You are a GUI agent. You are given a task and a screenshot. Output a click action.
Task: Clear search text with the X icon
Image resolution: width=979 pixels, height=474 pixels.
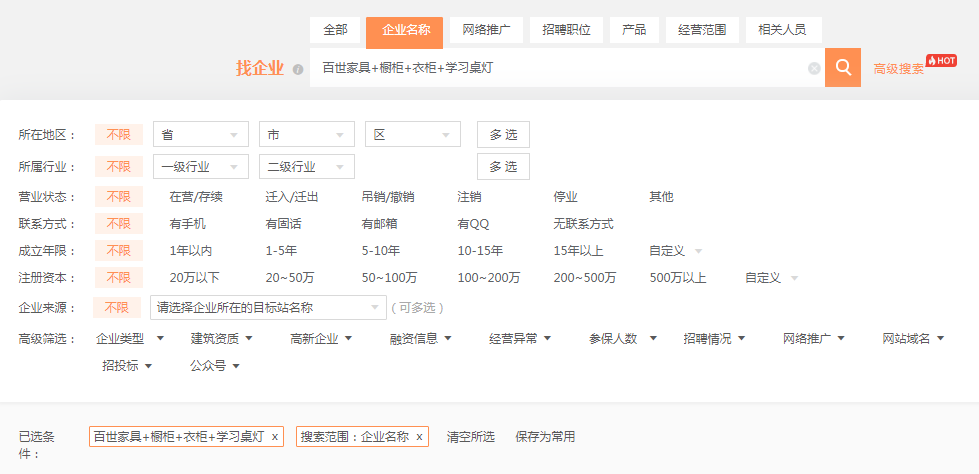tap(814, 68)
